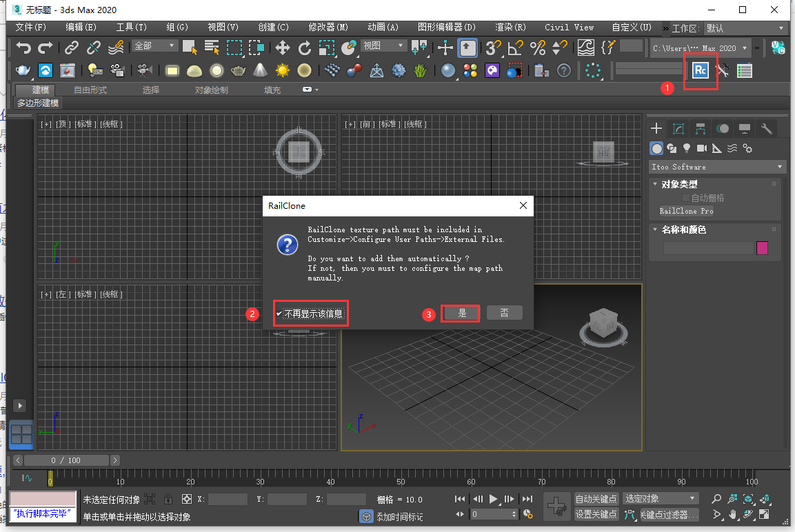Click the teapot primitive icon
This screenshot has height=532, width=795.
coord(23,70)
